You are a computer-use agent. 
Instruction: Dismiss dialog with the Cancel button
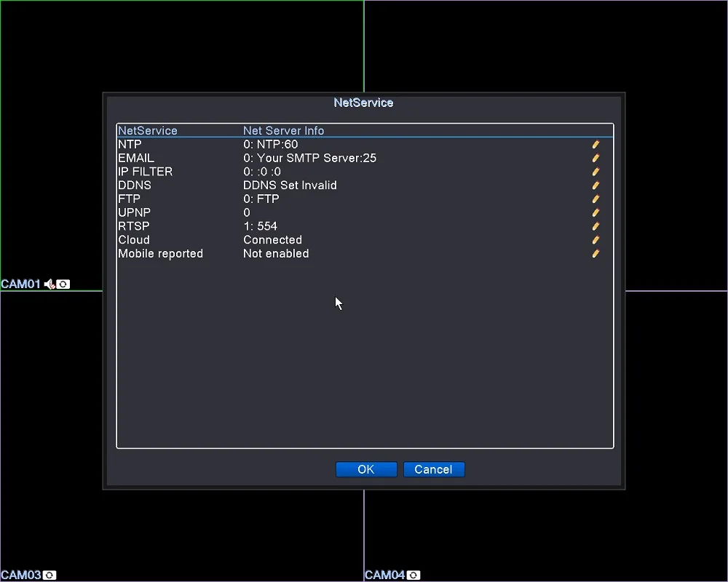tap(434, 469)
